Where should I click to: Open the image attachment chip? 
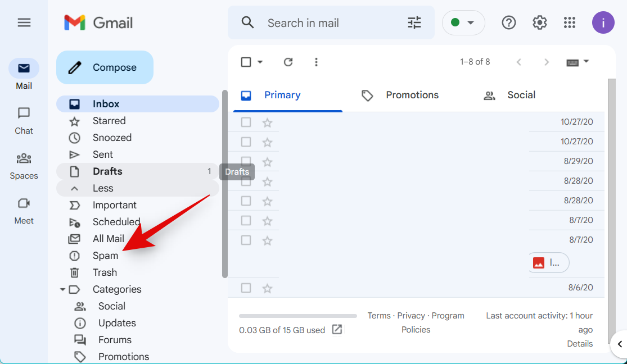click(548, 262)
